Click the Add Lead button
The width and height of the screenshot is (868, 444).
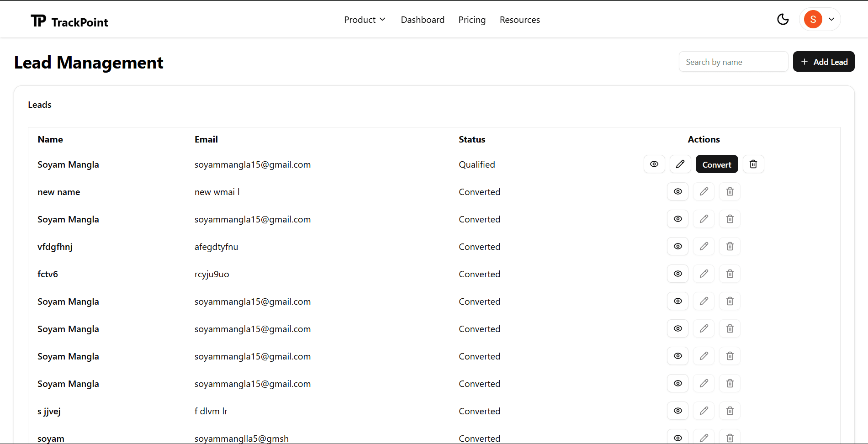click(824, 61)
